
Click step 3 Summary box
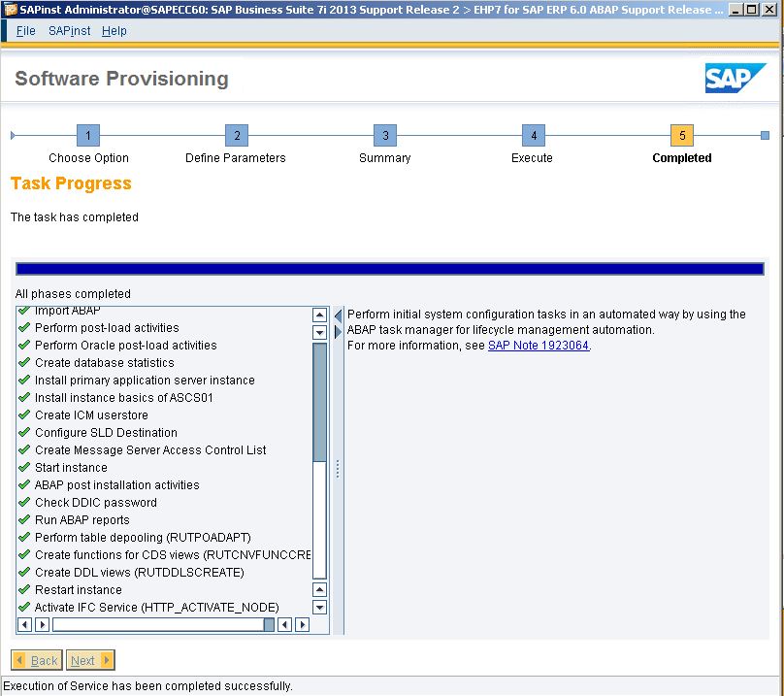(385, 135)
